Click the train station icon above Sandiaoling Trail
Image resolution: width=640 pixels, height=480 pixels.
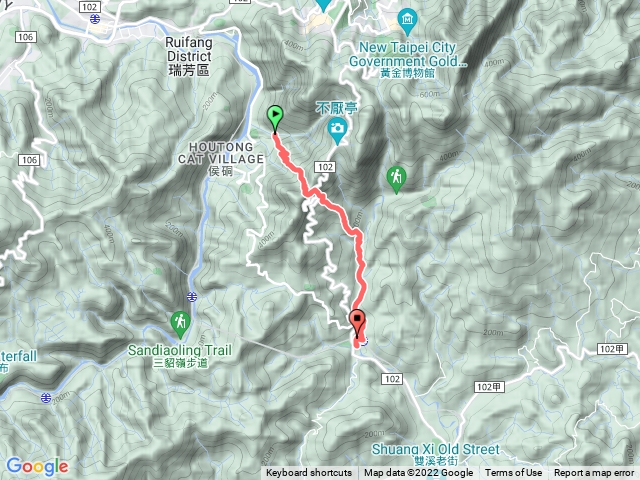click(x=192, y=297)
